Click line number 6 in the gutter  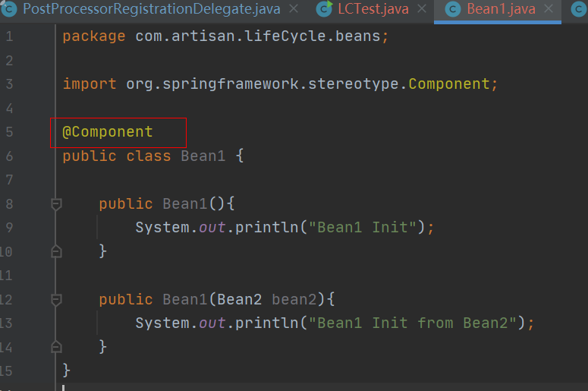(9, 156)
